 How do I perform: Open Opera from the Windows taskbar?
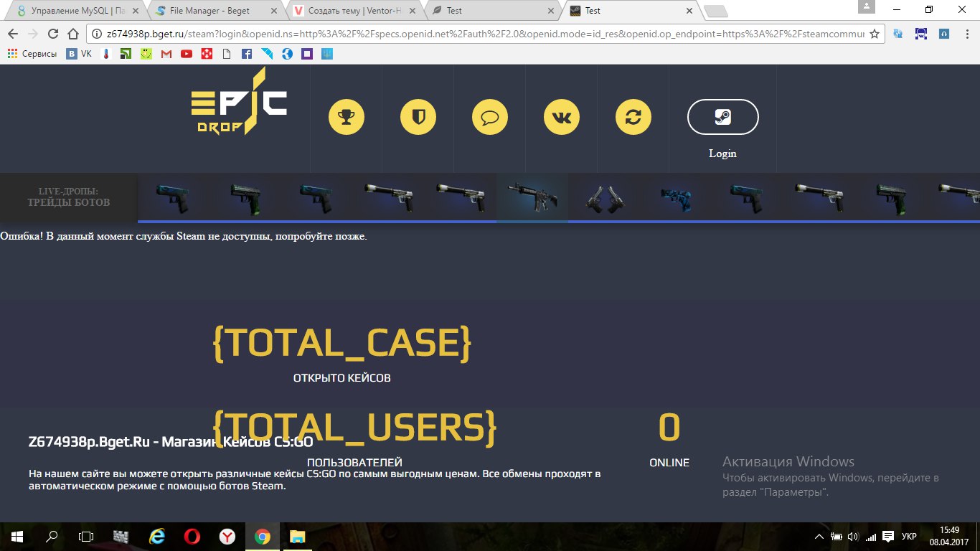click(x=192, y=536)
